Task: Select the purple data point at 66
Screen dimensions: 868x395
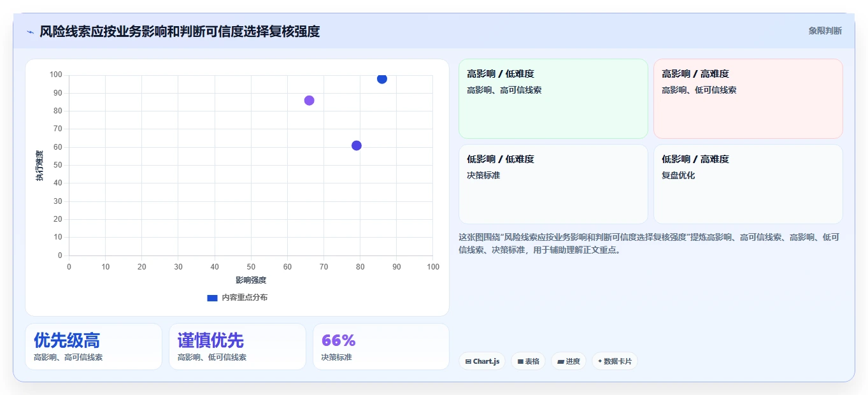Action: (x=309, y=101)
